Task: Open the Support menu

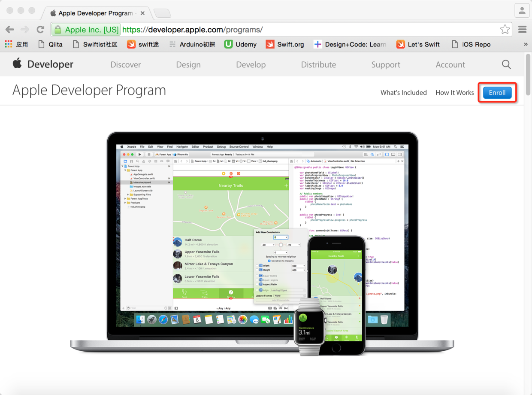Action: tap(386, 64)
